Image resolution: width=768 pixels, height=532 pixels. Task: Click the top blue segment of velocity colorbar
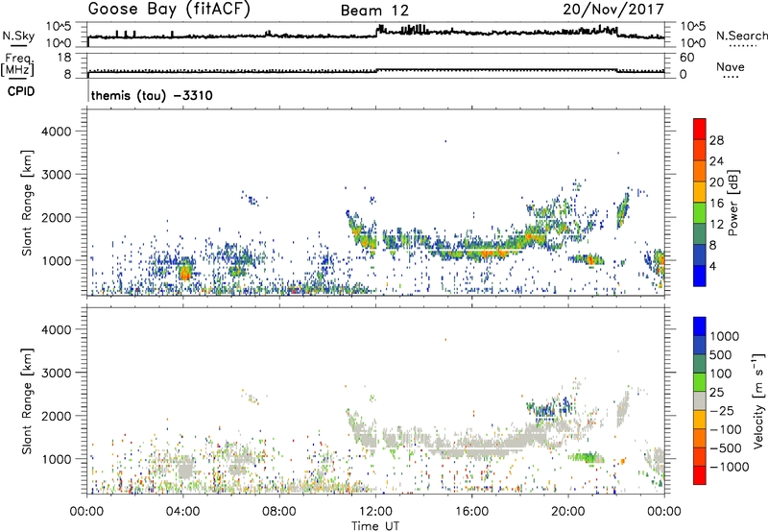pyautogui.click(x=700, y=326)
